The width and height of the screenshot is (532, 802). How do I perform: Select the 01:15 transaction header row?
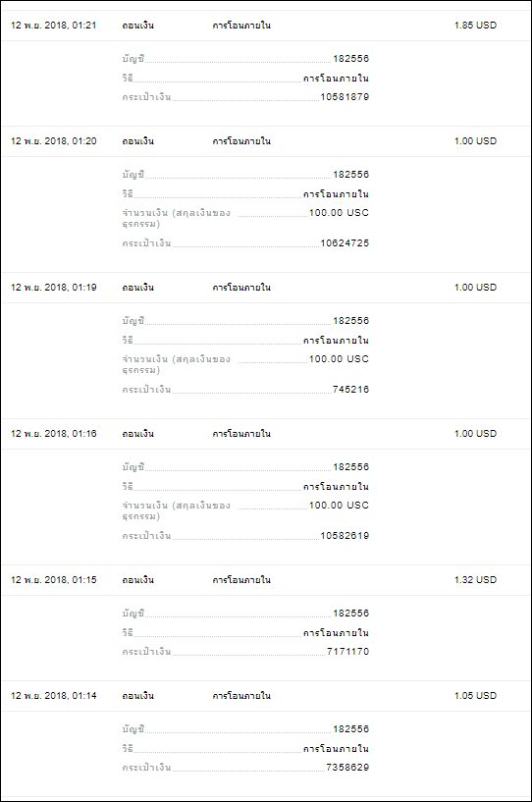pyautogui.click(x=265, y=580)
